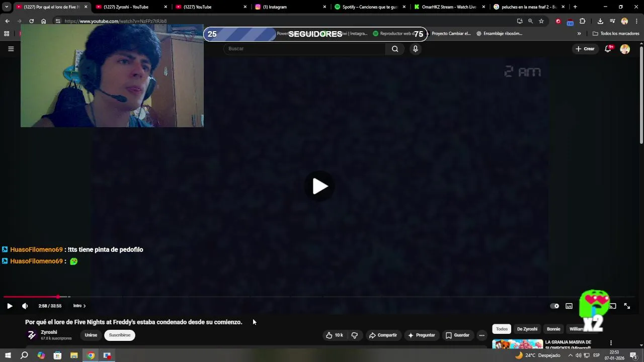The image size is (644, 362).
Task: Select the Bonnie filter chip
Action: coord(553,329)
